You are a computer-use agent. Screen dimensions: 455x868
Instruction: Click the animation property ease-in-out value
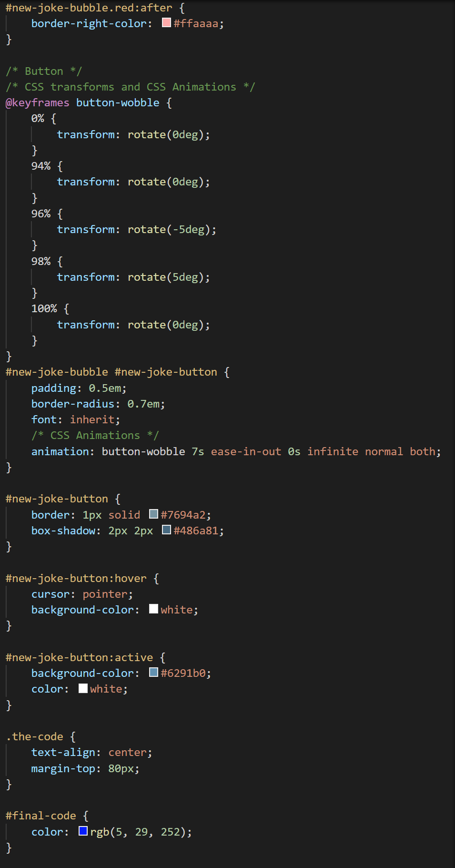click(x=246, y=451)
